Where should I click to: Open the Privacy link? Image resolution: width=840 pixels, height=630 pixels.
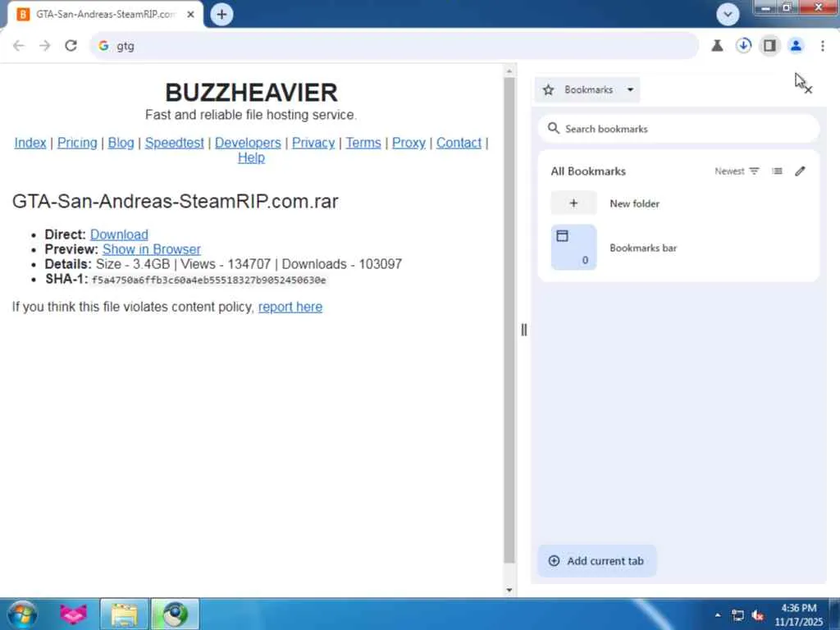point(313,143)
